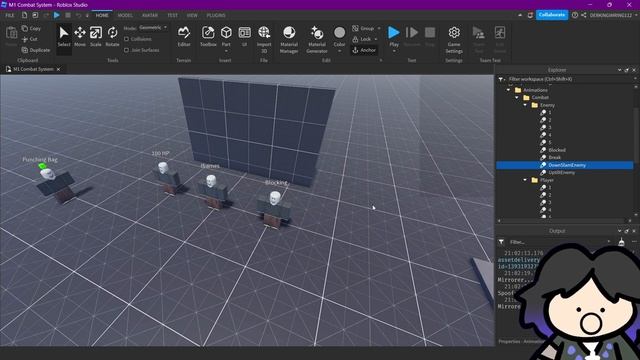
Task: Click the Color tool circle
Action: coord(340,32)
